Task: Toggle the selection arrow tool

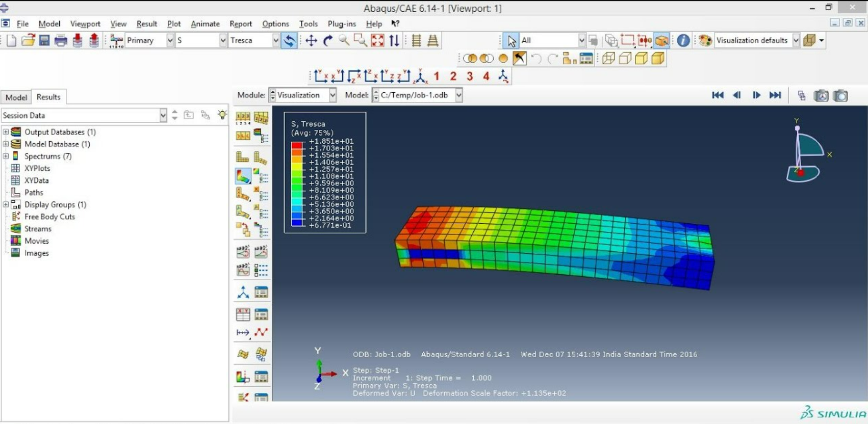Action: pyautogui.click(x=511, y=40)
